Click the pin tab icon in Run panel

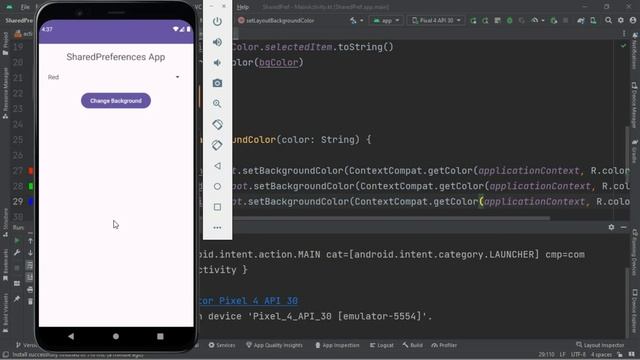[x=17, y=299]
